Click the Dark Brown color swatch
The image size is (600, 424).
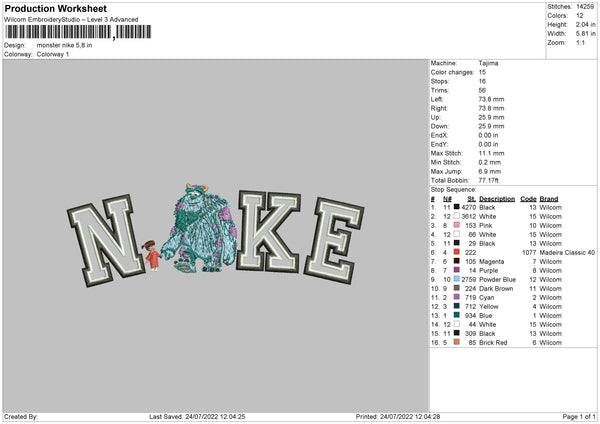[457, 288]
